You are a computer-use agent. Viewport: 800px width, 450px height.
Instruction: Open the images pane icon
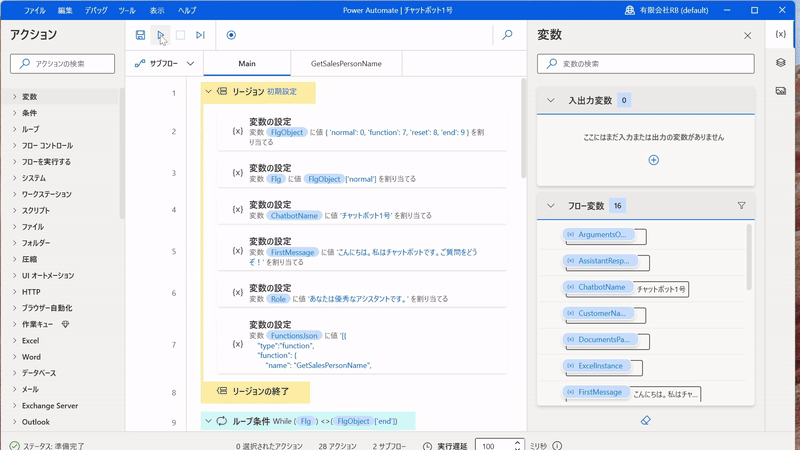point(781,90)
